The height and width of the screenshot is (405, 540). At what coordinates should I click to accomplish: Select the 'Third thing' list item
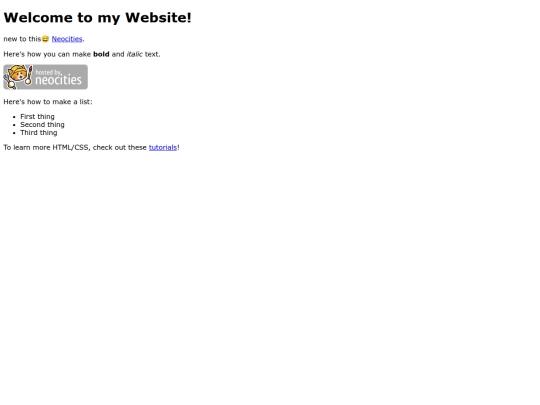[x=39, y=133]
